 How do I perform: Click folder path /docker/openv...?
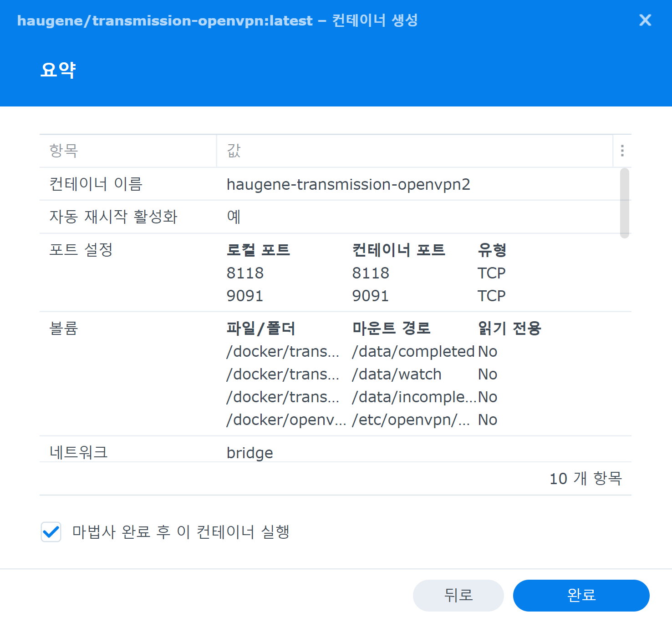click(286, 420)
